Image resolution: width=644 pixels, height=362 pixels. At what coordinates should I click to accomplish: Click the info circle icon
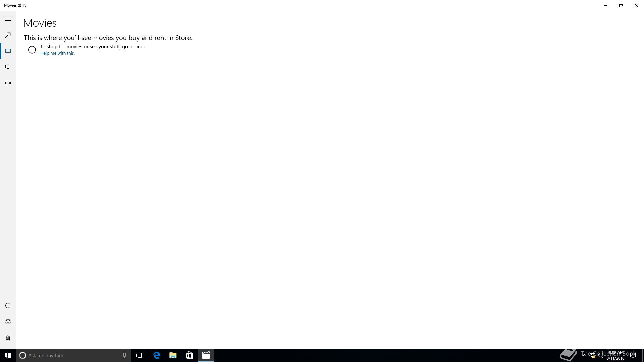point(32,50)
